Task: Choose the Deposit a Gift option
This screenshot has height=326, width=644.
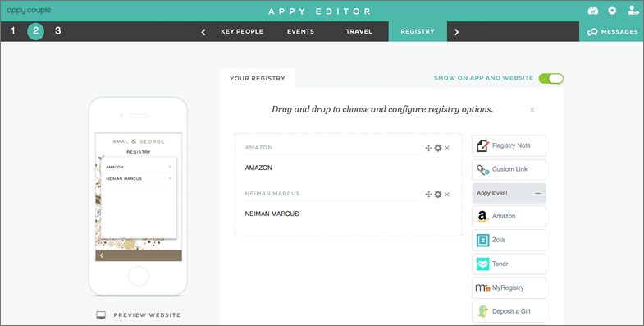Action: [x=509, y=311]
